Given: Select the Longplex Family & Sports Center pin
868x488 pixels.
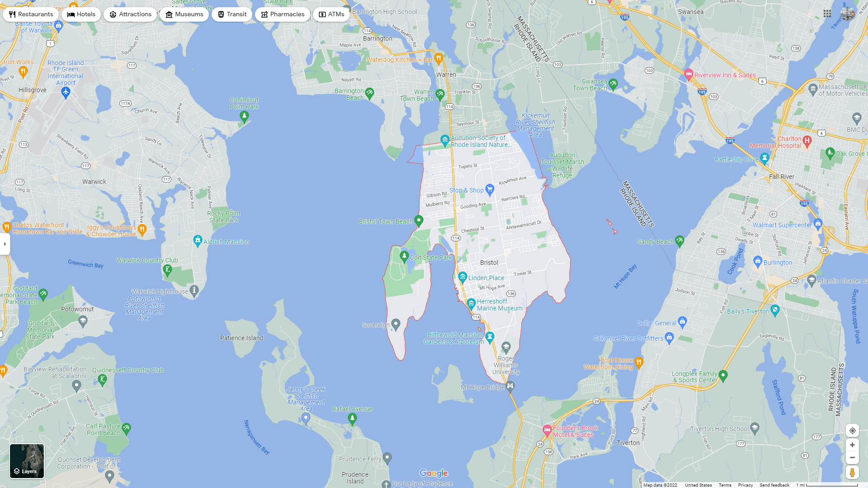Looking at the screenshot, I should (x=722, y=375).
